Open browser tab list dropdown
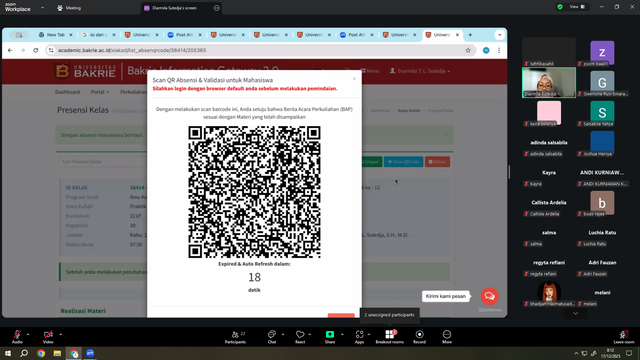 pyautogui.click(x=500, y=35)
